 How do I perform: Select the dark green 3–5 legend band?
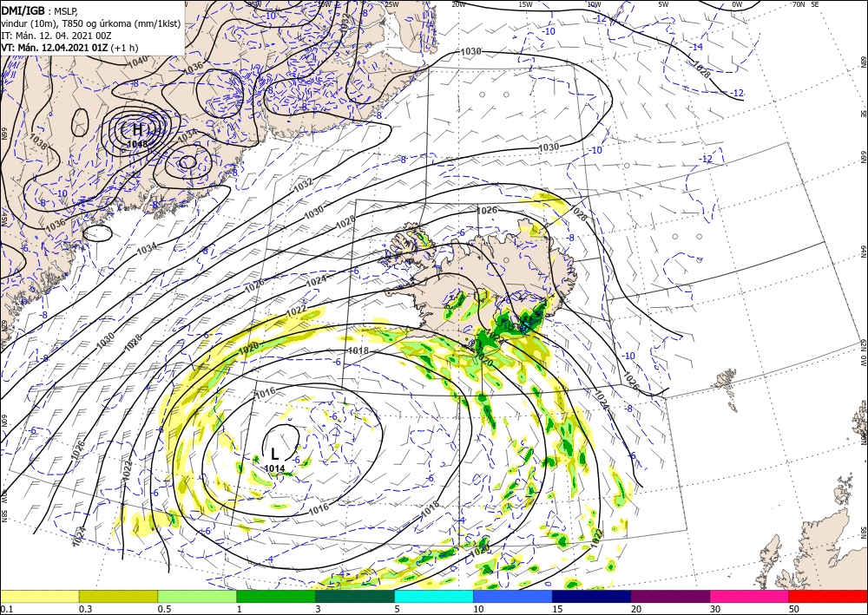(355, 596)
